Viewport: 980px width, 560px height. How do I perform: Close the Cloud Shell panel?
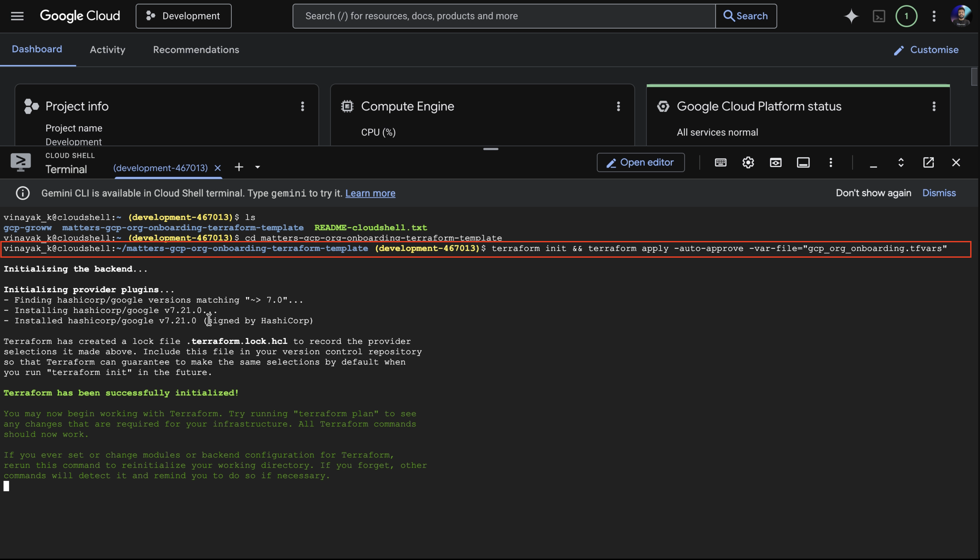956,163
